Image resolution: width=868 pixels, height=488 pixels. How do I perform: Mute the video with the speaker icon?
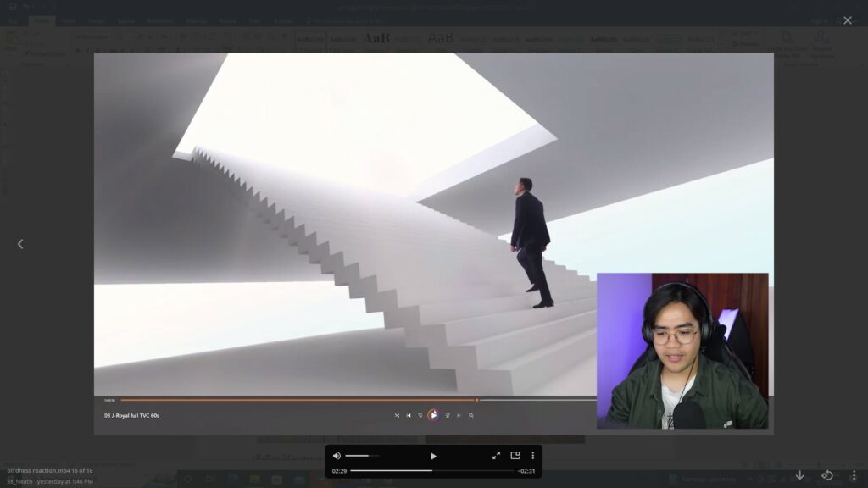tap(337, 456)
